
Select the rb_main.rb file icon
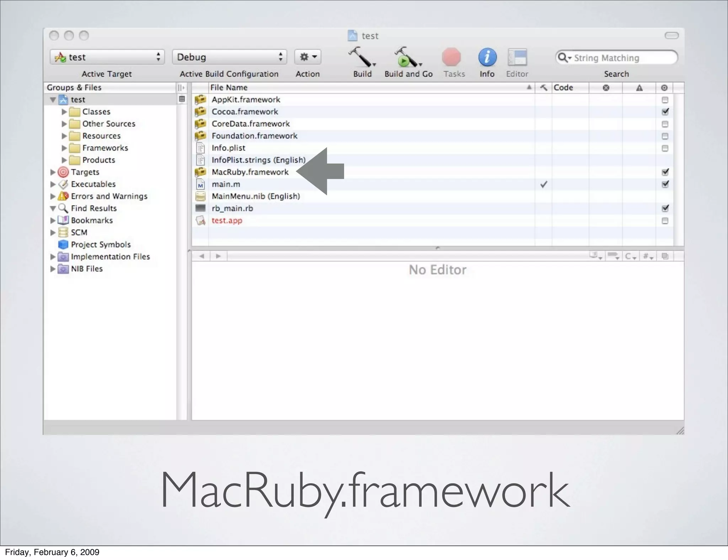click(x=200, y=208)
